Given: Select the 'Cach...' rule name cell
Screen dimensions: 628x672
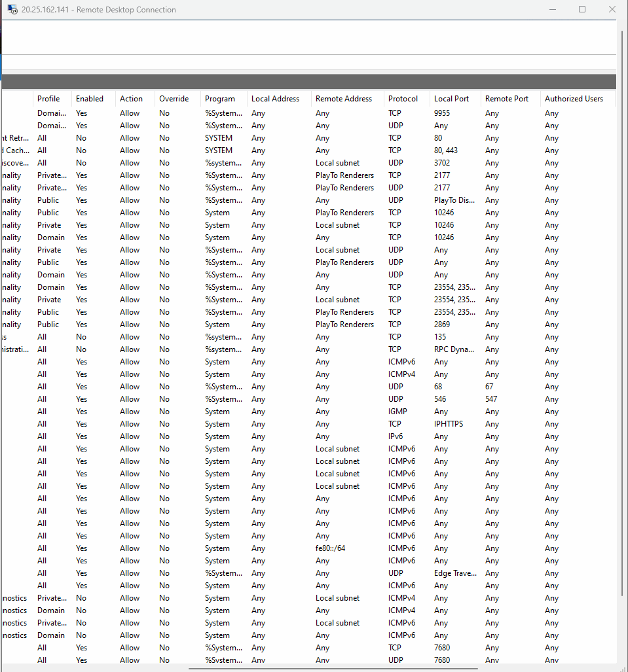Looking at the screenshot, I should (x=16, y=150).
